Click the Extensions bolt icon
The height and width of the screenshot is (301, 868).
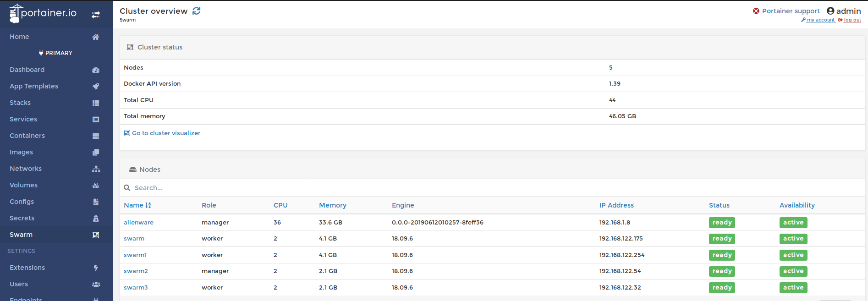click(x=96, y=268)
